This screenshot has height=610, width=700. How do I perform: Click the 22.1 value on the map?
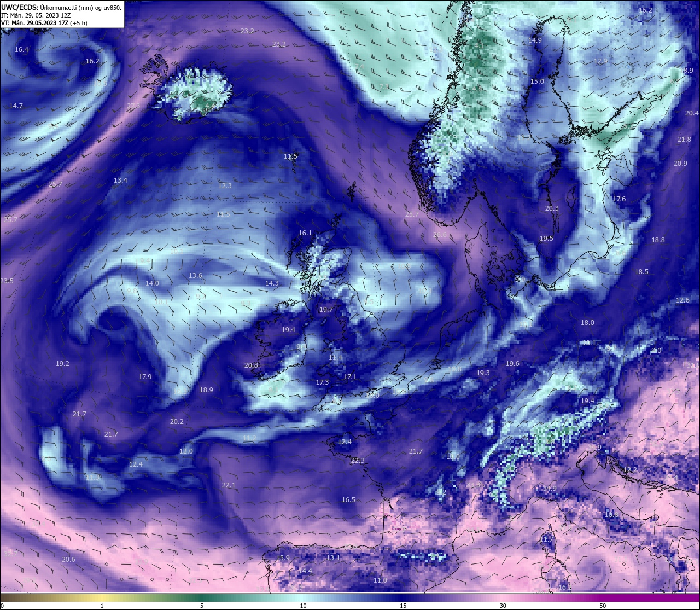(x=229, y=485)
